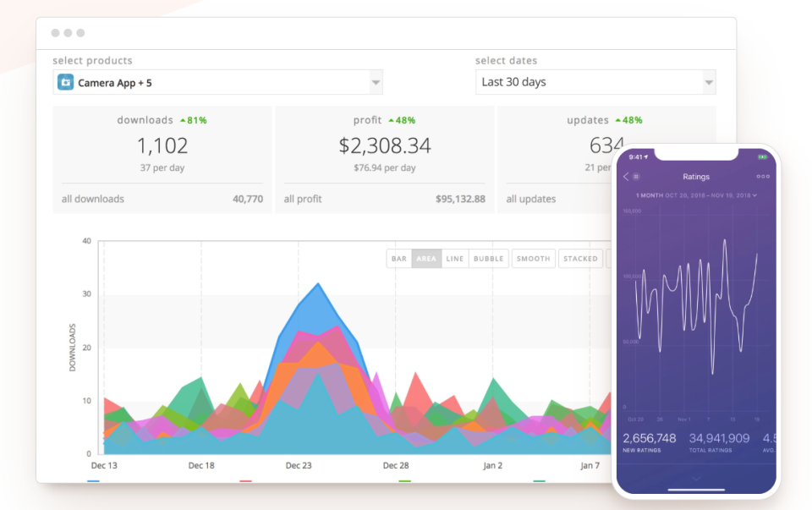Toggle STACKED mode on the chart
This screenshot has width=812, height=510.
[x=580, y=258]
